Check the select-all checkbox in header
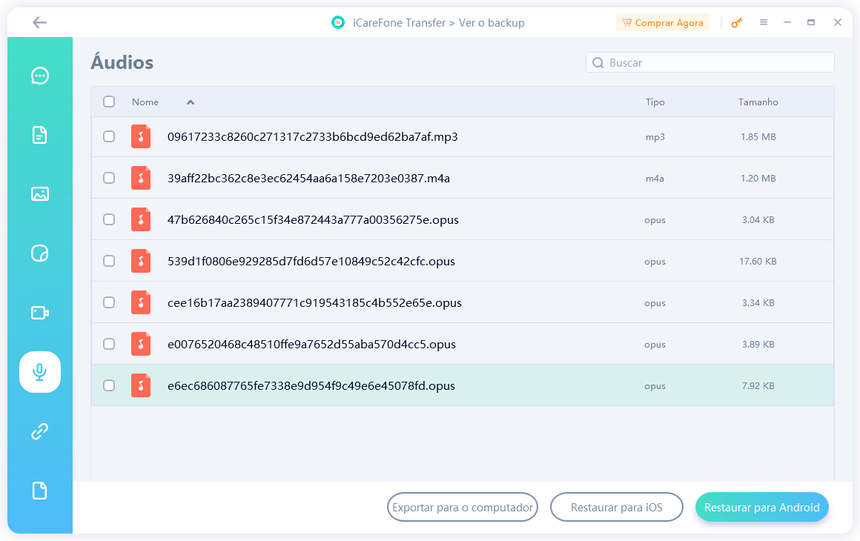 click(109, 102)
